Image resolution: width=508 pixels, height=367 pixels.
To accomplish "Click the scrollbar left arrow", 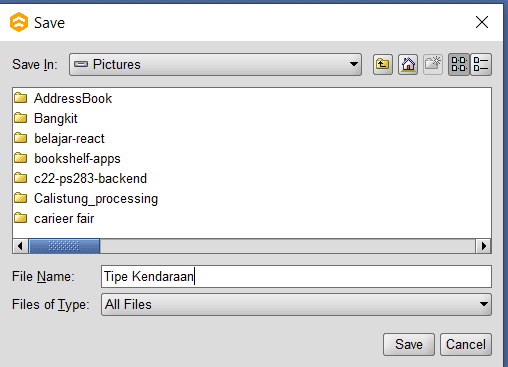I will click(20, 246).
